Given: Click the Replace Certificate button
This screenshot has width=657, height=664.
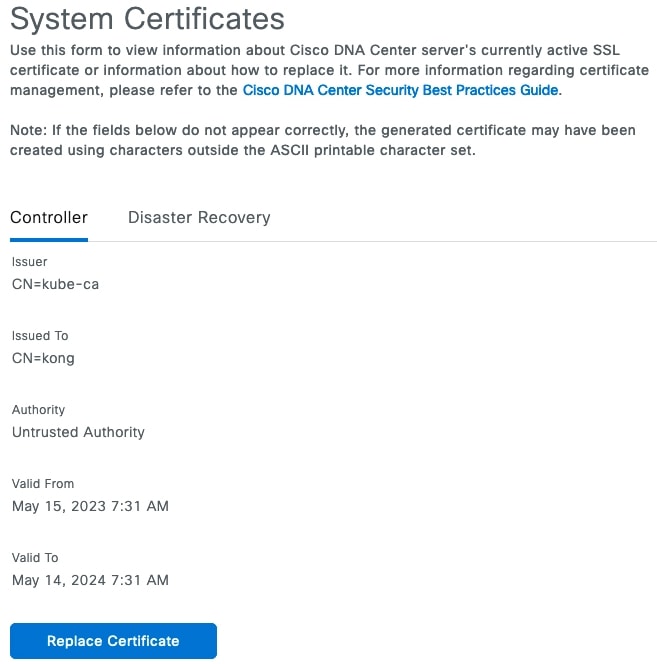Looking at the screenshot, I should click(x=113, y=641).
